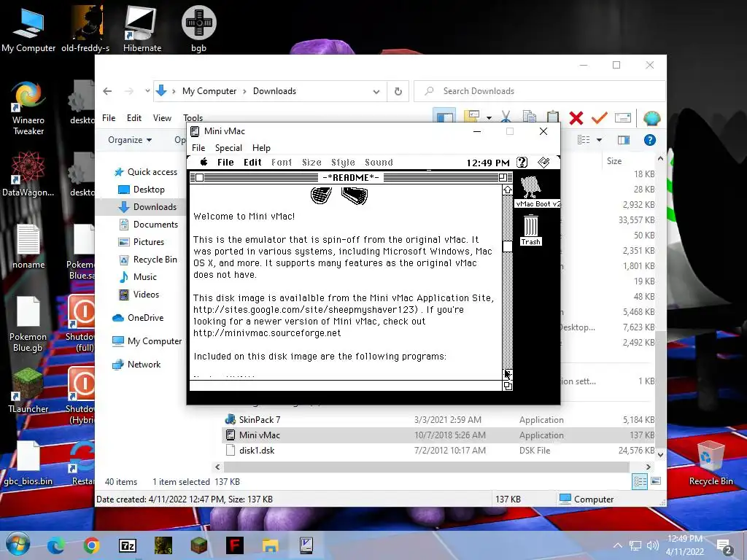Open the Apple menu in the emulated Mac

[204, 162]
